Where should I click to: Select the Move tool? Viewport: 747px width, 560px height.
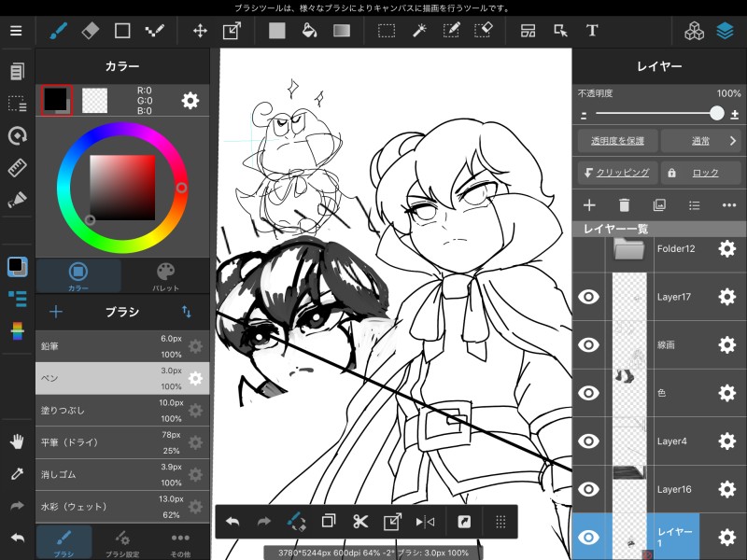coord(200,31)
